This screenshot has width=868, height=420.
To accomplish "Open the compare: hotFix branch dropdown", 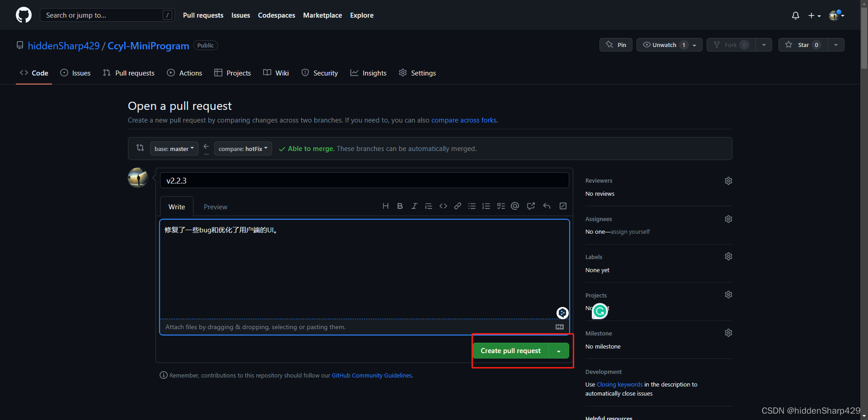I will (x=243, y=149).
